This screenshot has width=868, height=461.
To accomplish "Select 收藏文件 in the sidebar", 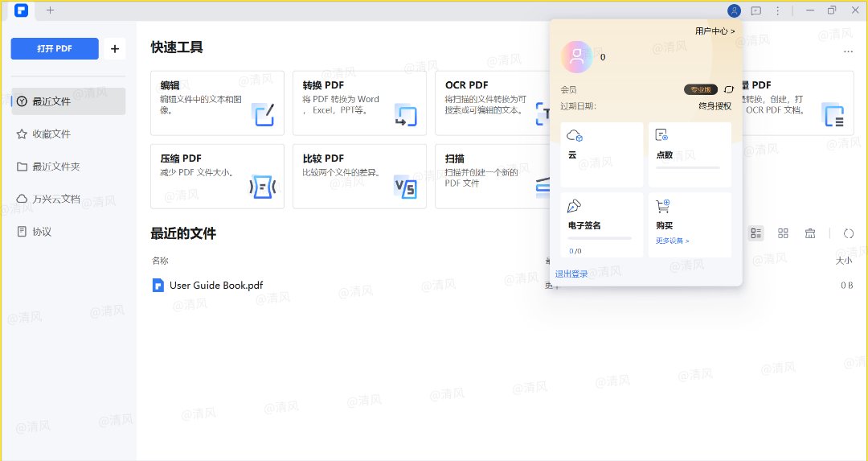I will click(51, 134).
